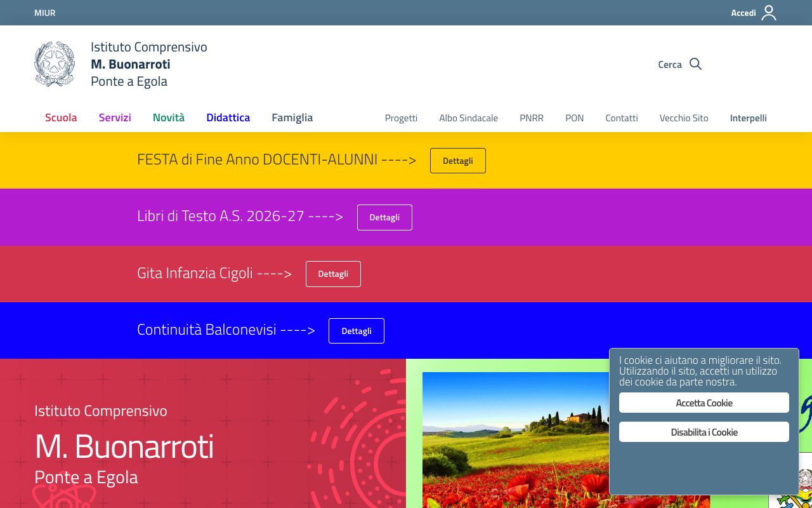This screenshot has width=812, height=508.
Task: Open the Famiglia menu
Action: (292, 117)
